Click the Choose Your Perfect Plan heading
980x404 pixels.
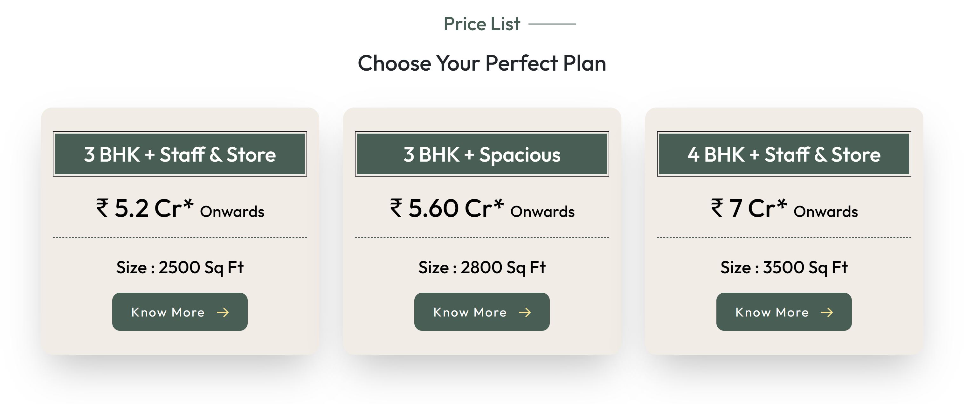click(x=482, y=63)
